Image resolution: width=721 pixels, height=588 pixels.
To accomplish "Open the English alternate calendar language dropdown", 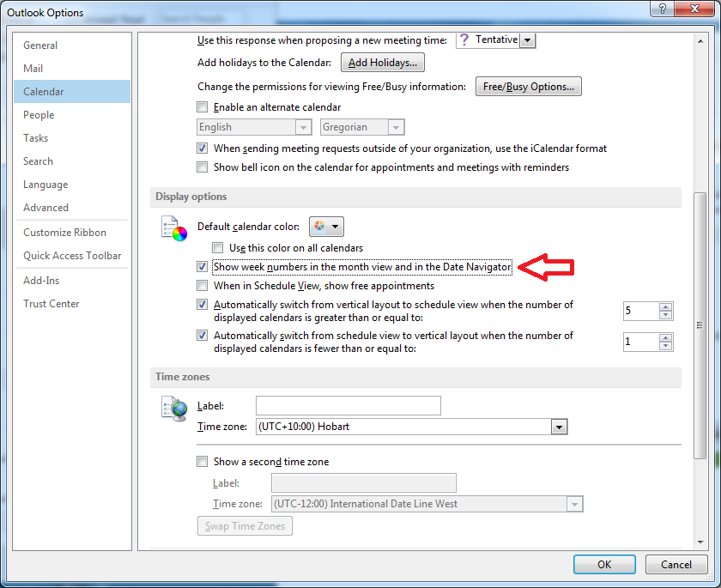I will tap(303, 127).
